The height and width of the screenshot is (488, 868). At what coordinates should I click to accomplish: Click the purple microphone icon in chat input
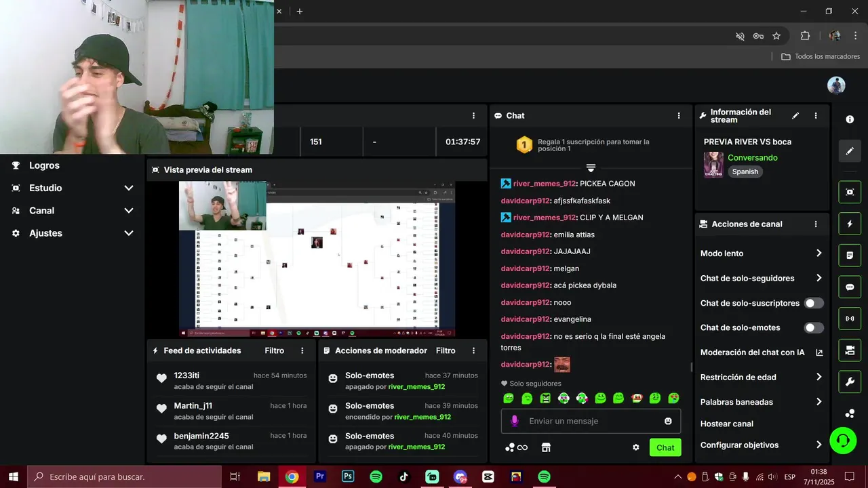pyautogui.click(x=514, y=421)
